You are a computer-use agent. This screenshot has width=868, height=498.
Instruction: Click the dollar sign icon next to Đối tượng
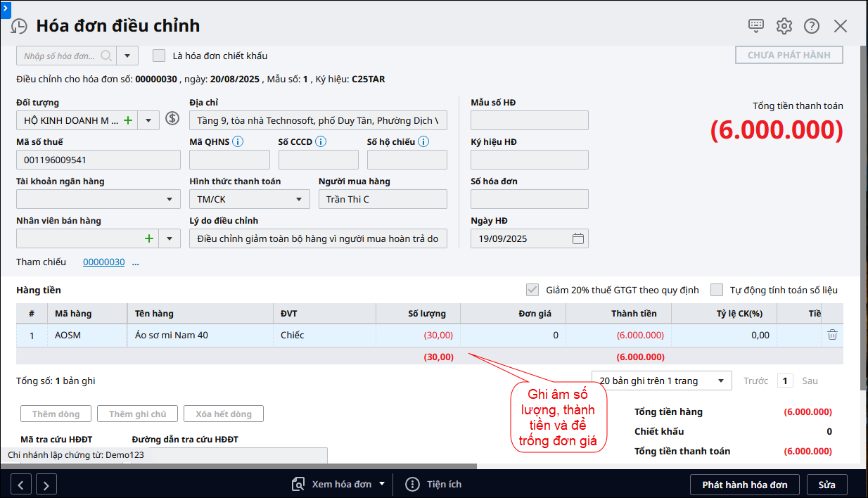(172, 119)
